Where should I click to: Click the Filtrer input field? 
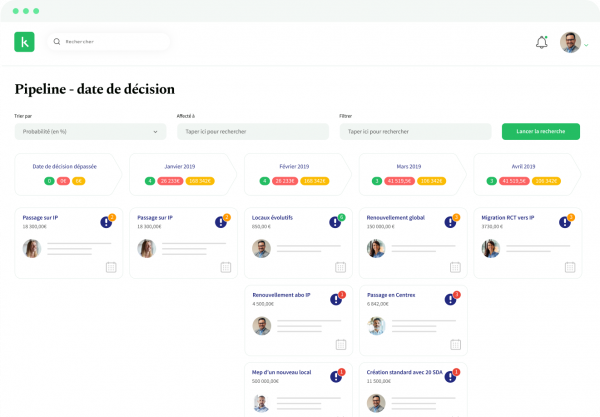pyautogui.click(x=415, y=131)
